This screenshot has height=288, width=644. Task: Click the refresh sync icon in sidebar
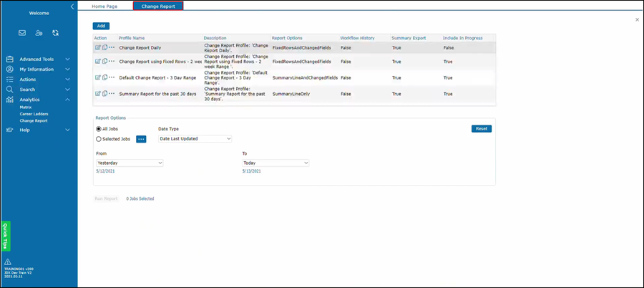coord(55,33)
